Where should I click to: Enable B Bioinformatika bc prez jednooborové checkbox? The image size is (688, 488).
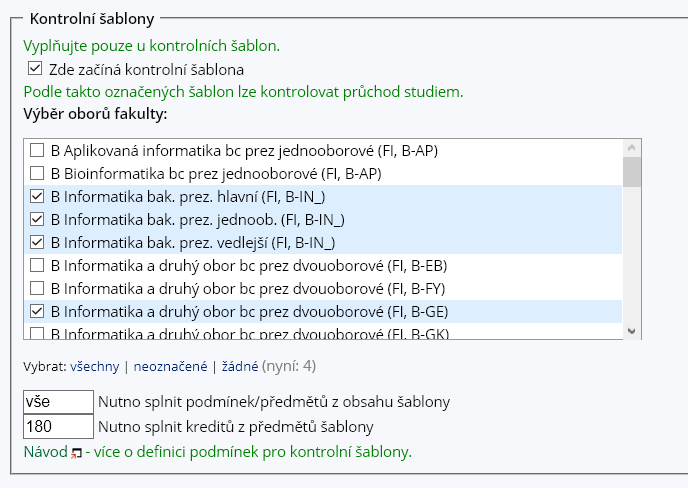37,174
